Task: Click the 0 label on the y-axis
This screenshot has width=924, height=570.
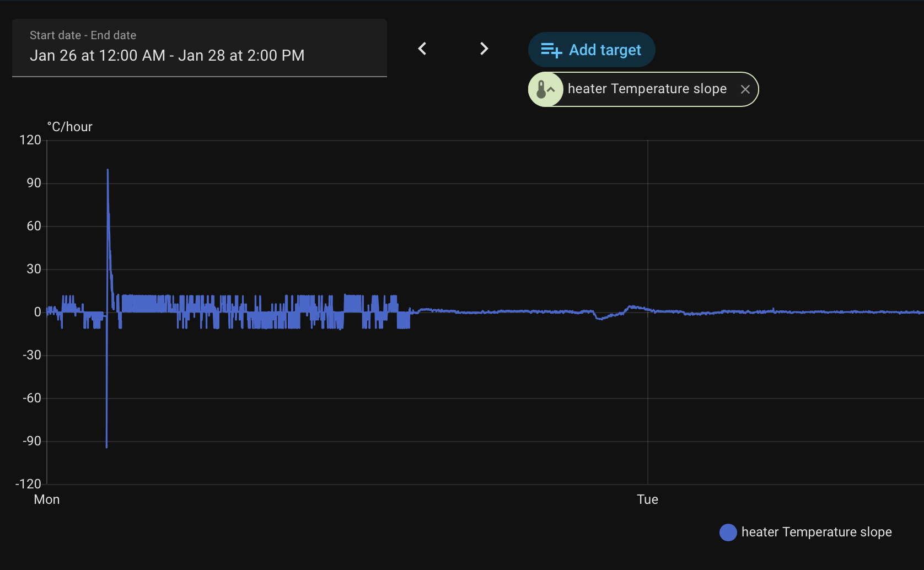Action: [x=37, y=312]
